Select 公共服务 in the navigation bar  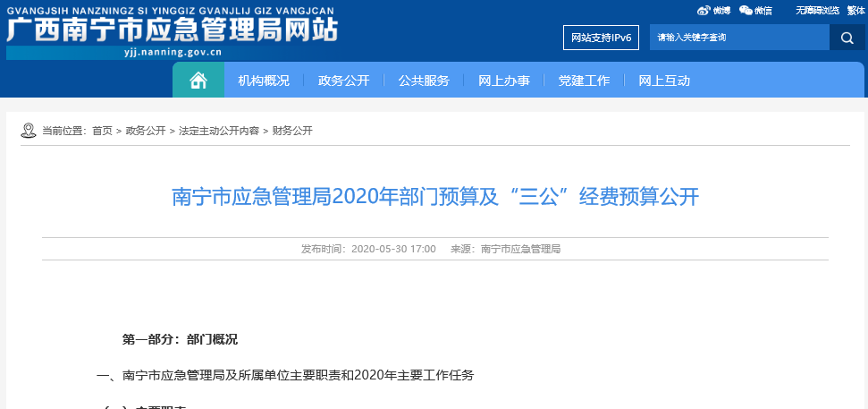pyautogui.click(x=424, y=81)
